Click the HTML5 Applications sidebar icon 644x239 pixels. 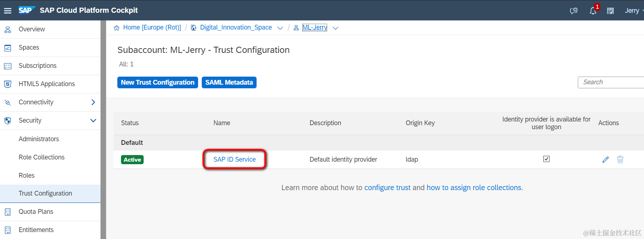(8, 84)
